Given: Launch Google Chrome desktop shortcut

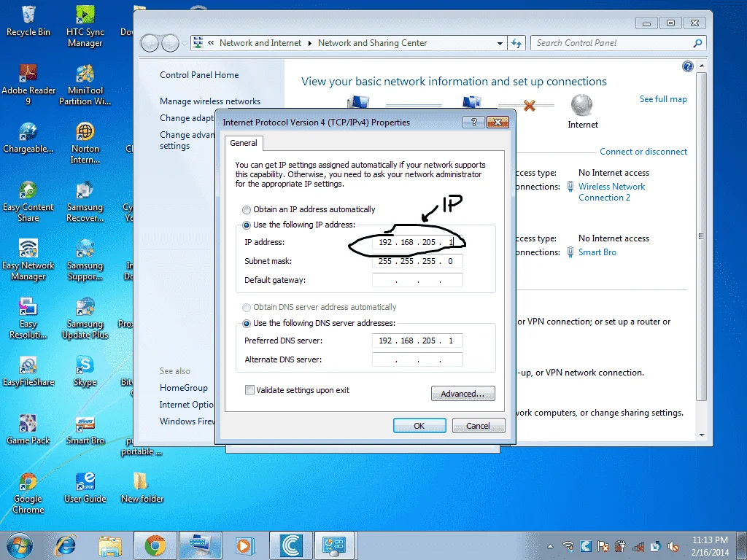Looking at the screenshot, I should click(x=28, y=493).
